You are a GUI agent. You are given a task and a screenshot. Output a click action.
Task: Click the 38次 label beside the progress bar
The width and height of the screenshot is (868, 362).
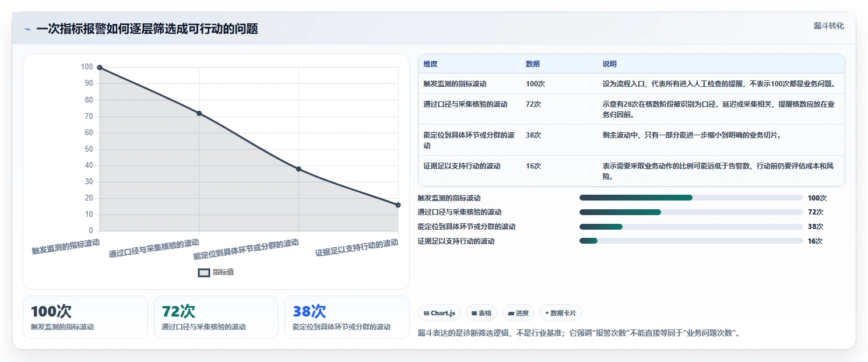(816, 227)
